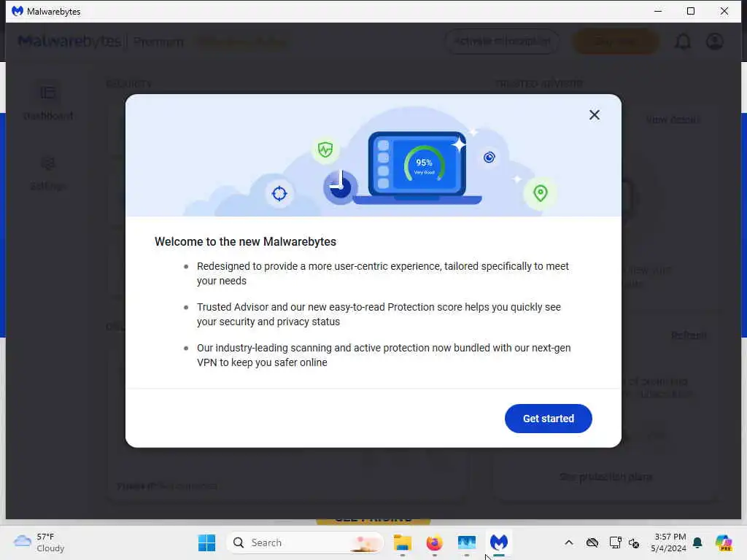
Task: Click the 95% protection score gauge
Action: tap(424, 165)
